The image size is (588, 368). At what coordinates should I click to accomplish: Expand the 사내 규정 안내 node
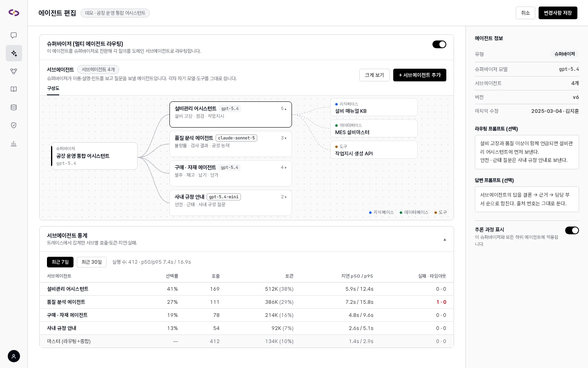click(x=284, y=197)
